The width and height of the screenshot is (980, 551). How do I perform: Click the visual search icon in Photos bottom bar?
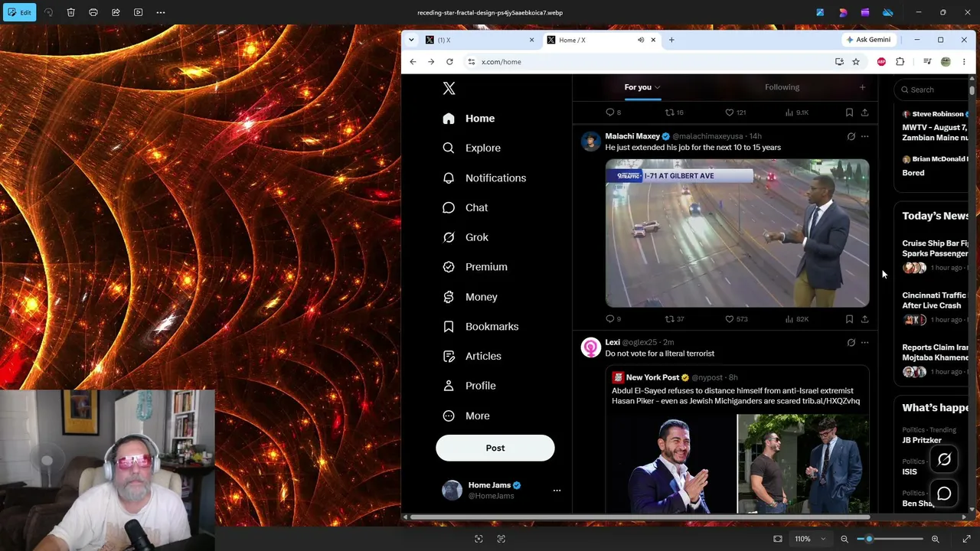pyautogui.click(x=479, y=539)
